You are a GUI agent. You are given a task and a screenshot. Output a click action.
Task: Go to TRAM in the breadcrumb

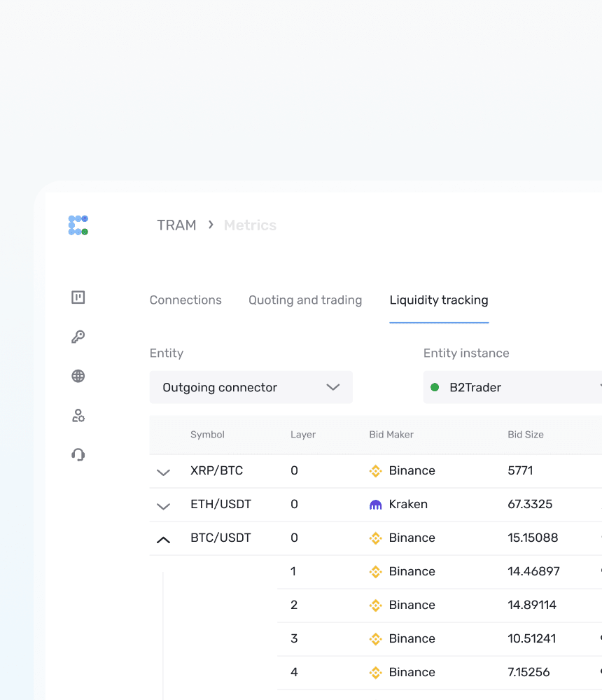click(x=176, y=225)
